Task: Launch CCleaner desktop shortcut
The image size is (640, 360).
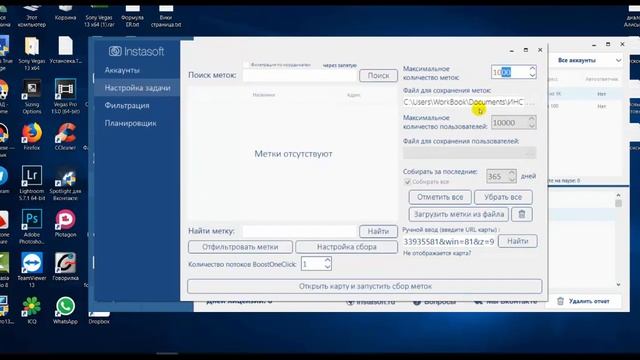Action: (x=65, y=136)
